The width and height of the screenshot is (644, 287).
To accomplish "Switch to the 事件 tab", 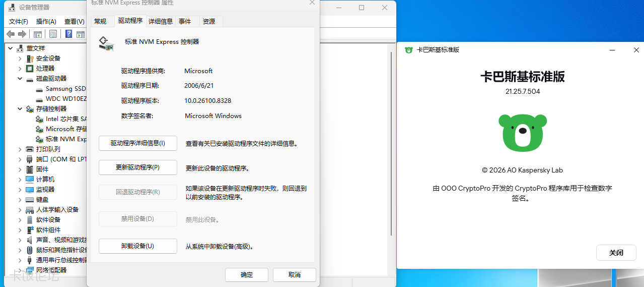I will [185, 21].
